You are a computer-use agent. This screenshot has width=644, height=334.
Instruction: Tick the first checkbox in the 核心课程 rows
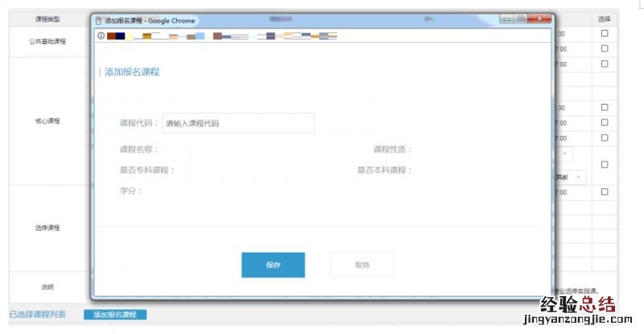point(605,107)
